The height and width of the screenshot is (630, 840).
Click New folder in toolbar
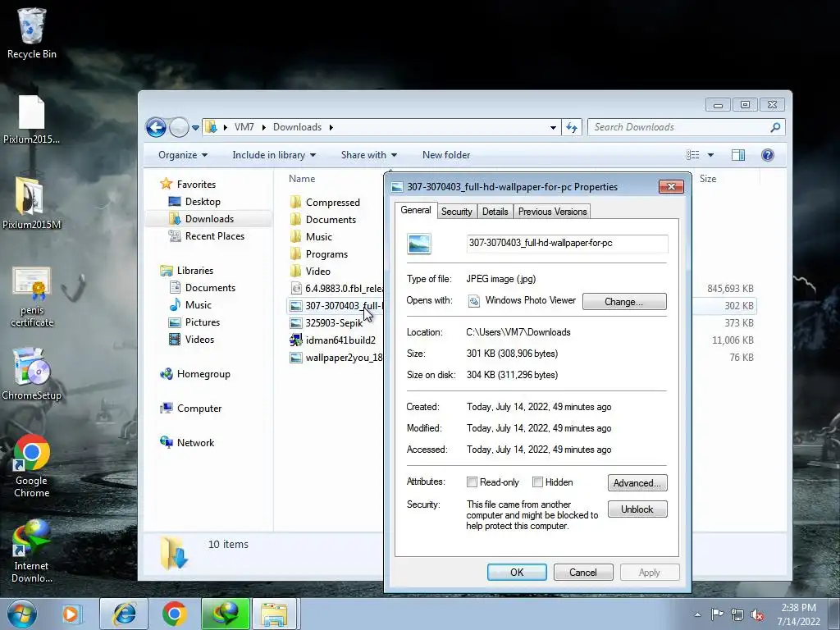446,155
